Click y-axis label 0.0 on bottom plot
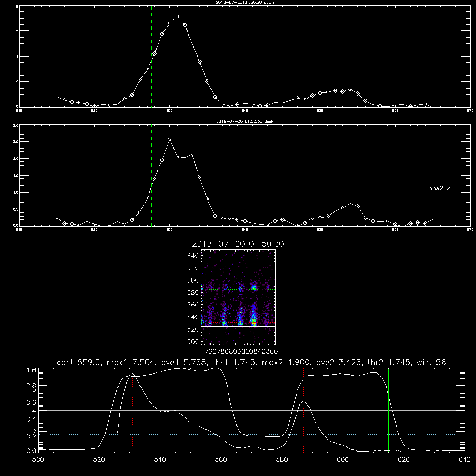 [x=31, y=451]
